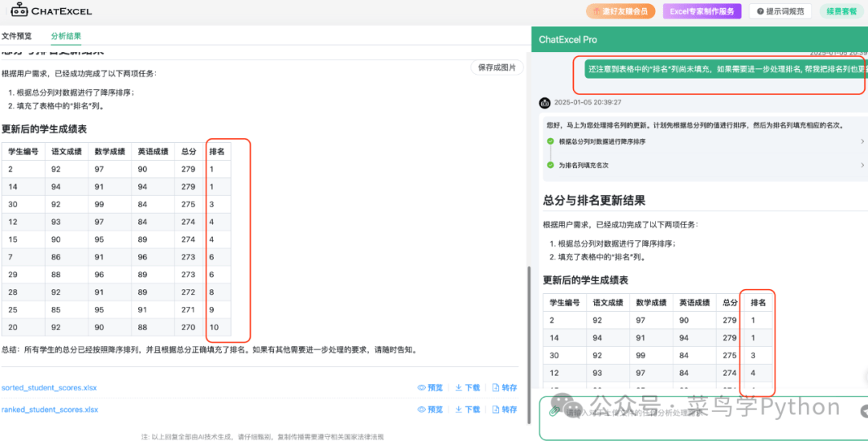This screenshot has height=441, width=868.
Task: Click rank 10 in left table
Action: (214, 328)
